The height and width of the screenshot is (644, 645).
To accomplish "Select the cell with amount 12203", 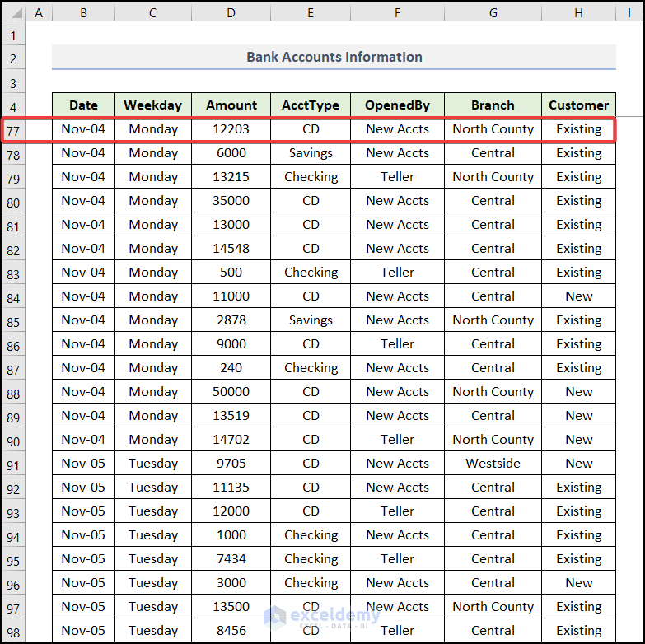I will (x=231, y=129).
